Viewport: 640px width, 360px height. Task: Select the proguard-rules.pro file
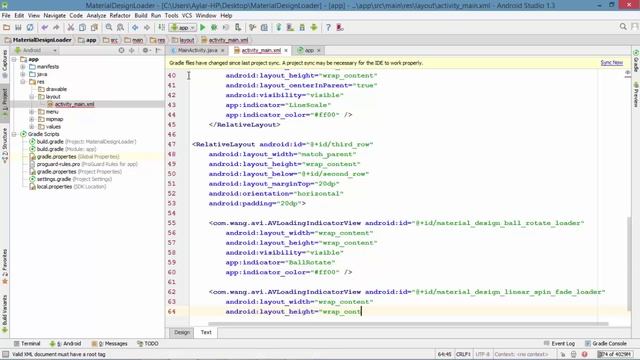[83, 164]
